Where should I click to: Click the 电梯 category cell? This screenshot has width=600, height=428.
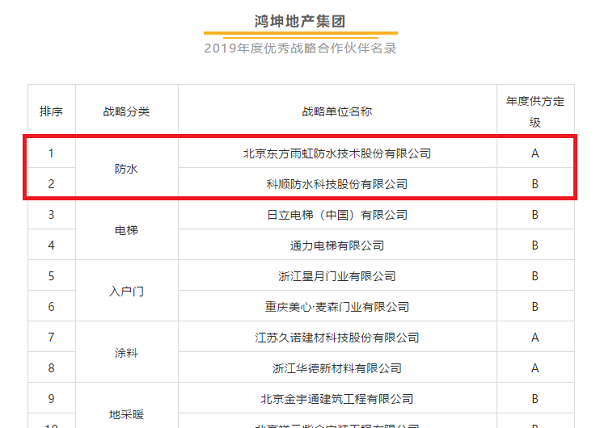tap(126, 230)
